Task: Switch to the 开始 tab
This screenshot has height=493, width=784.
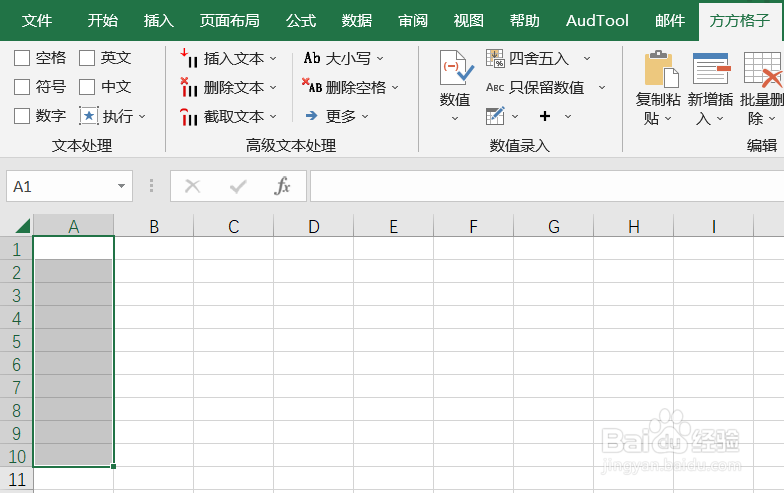Action: pos(102,20)
